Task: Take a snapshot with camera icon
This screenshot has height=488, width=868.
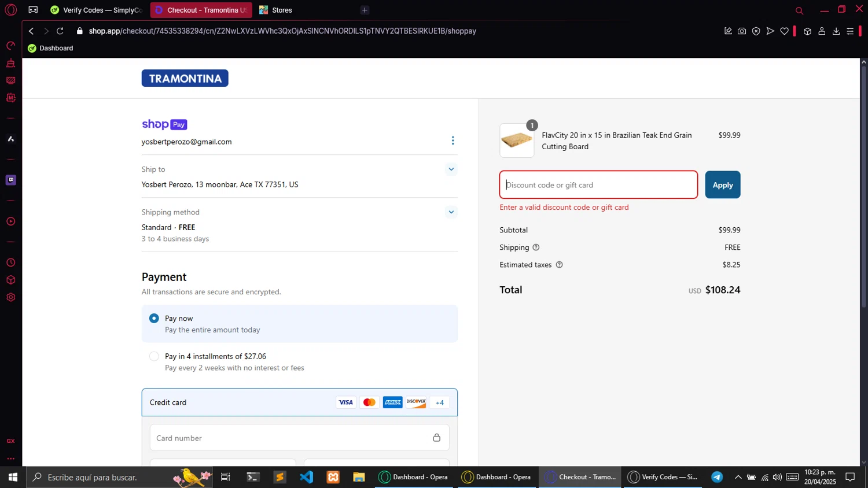Action: 742,31
